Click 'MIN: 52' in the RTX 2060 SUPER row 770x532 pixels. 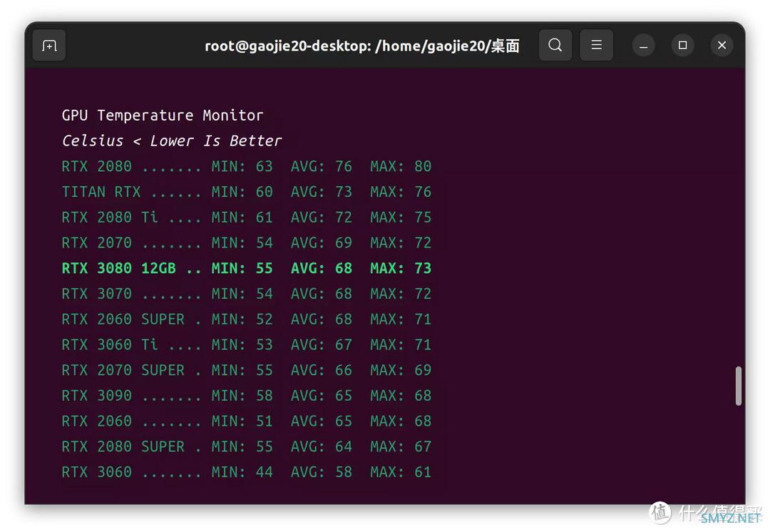coord(242,319)
